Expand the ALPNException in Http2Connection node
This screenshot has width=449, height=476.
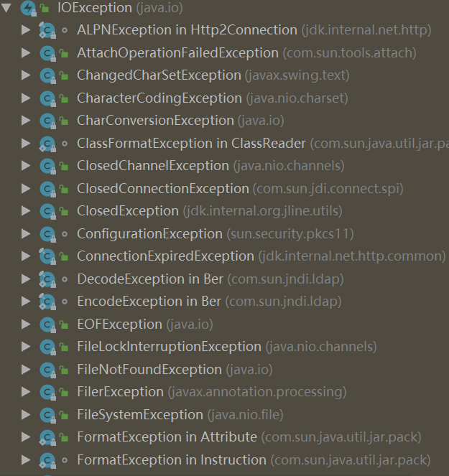[x=26, y=30]
